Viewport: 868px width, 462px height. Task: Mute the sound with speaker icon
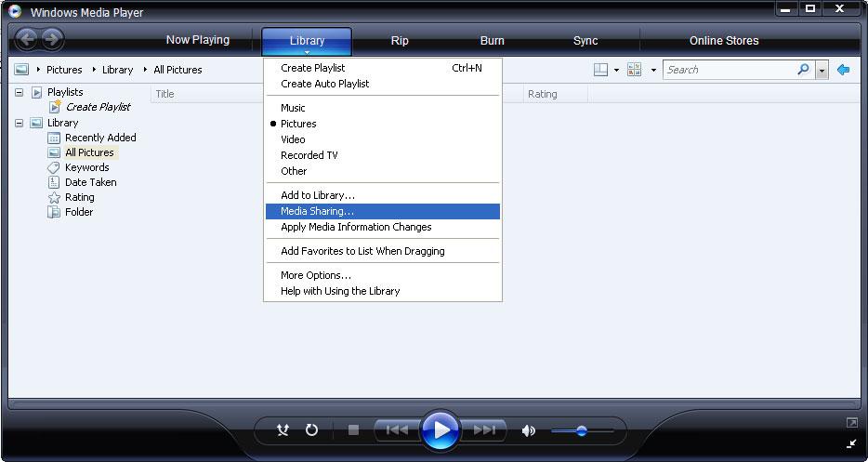pos(529,430)
